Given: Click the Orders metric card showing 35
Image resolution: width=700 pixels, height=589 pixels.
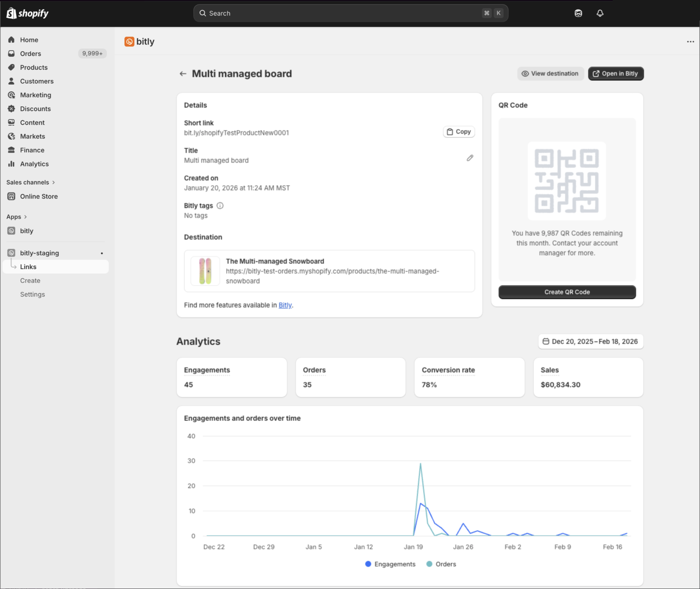Looking at the screenshot, I should click(350, 377).
